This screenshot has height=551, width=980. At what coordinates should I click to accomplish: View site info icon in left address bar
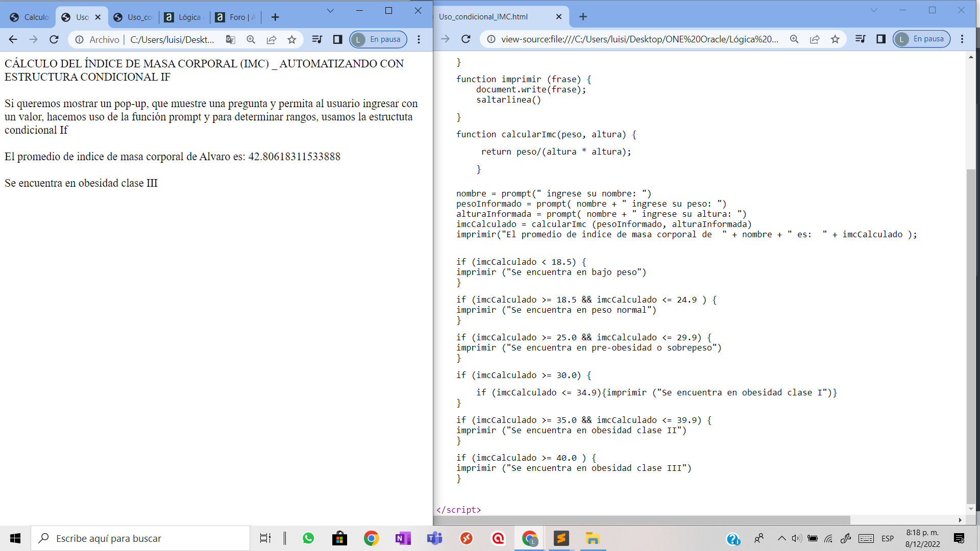click(80, 39)
